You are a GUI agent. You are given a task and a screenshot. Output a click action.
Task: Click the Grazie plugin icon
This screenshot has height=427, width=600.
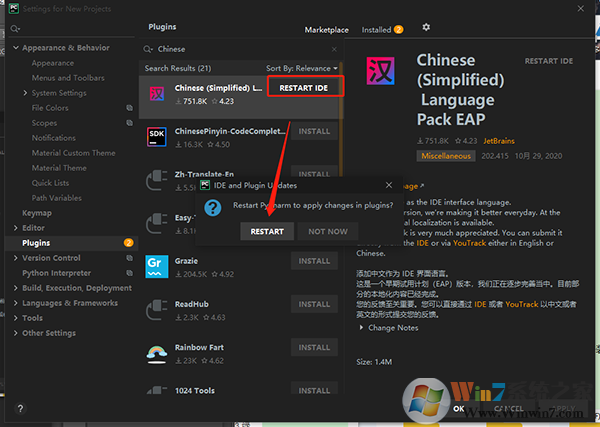157,266
